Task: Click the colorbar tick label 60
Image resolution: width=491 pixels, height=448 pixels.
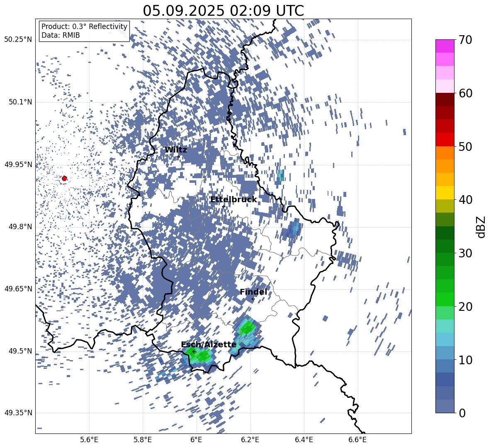Action: tap(465, 93)
